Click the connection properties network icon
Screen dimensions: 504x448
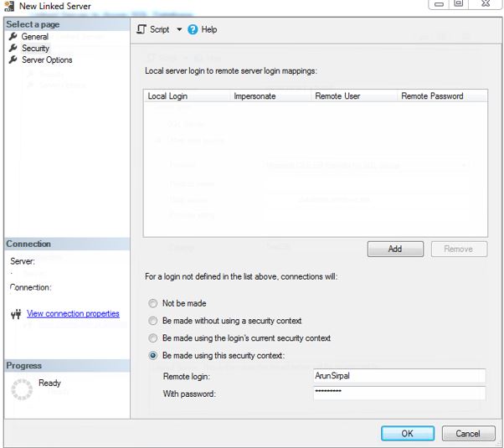(x=15, y=315)
